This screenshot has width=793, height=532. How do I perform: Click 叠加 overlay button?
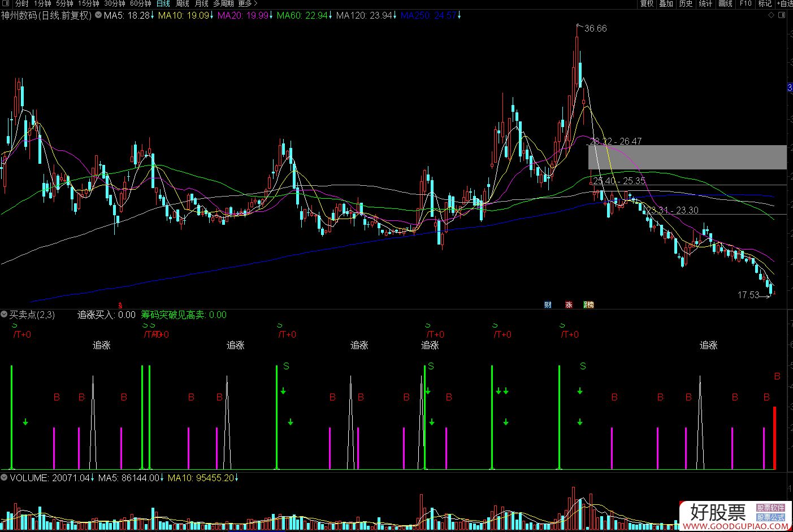pos(666,4)
